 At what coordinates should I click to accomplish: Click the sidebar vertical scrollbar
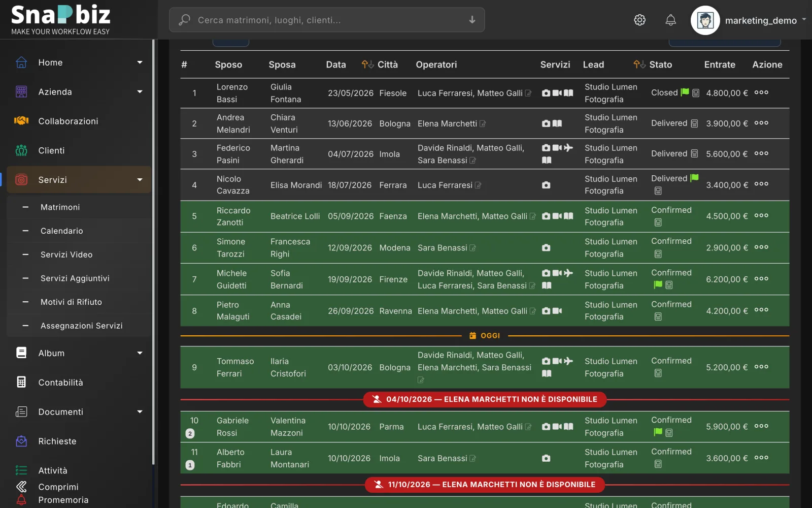tap(153, 252)
